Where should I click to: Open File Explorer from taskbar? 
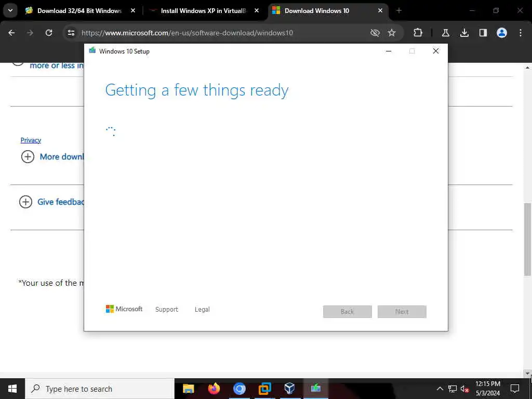(188, 389)
